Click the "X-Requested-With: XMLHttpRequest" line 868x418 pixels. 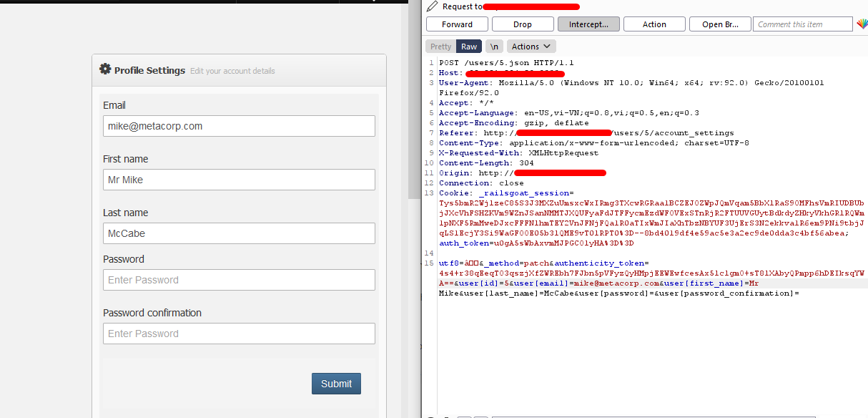coord(519,153)
